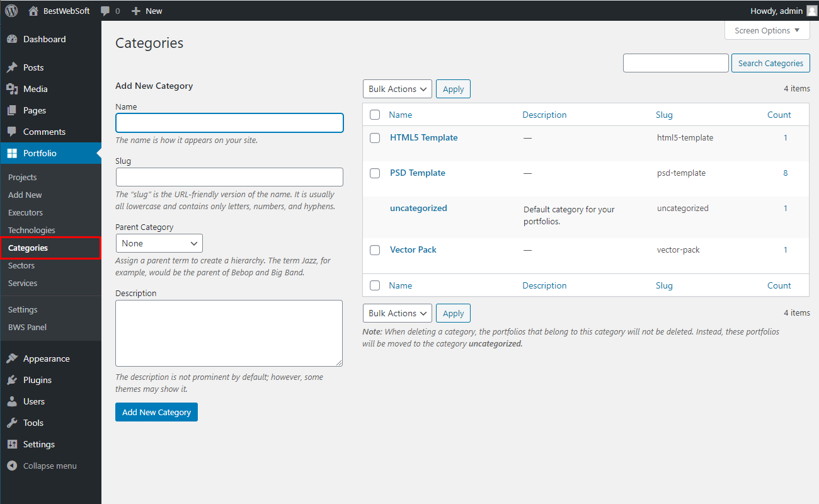
Task: Click the Appearance paintbrush icon
Action: pos(12,358)
